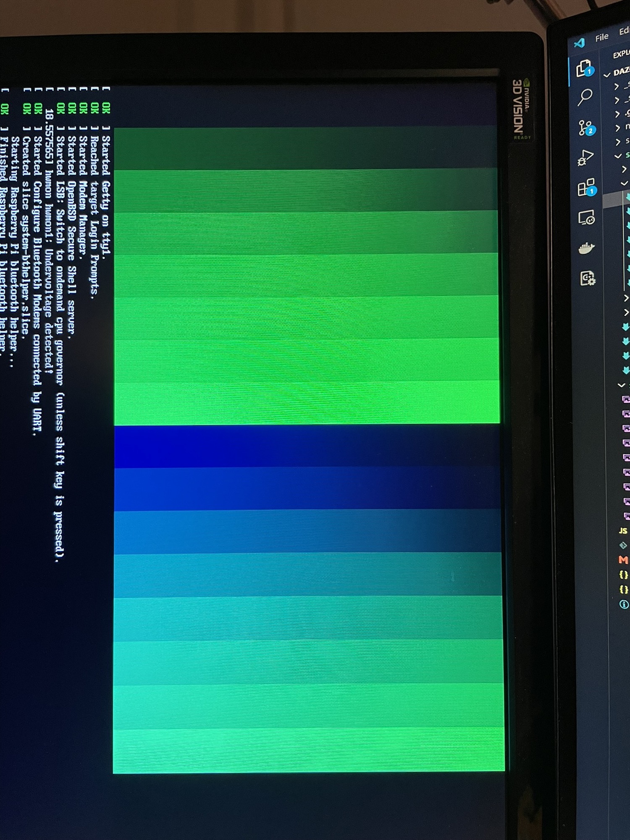Open the CMake tools icon below Docker
Screen dimensions: 630x840
click(587, 278)
